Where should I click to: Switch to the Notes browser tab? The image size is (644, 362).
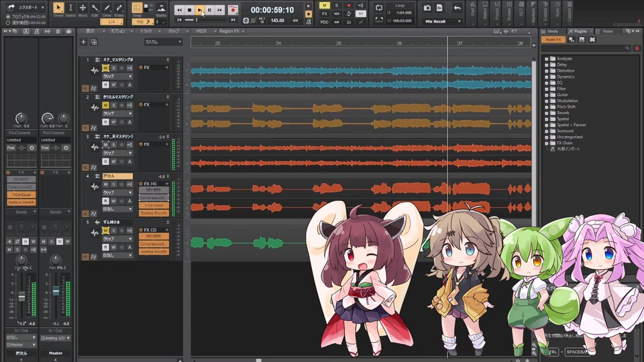pos(608,32)
